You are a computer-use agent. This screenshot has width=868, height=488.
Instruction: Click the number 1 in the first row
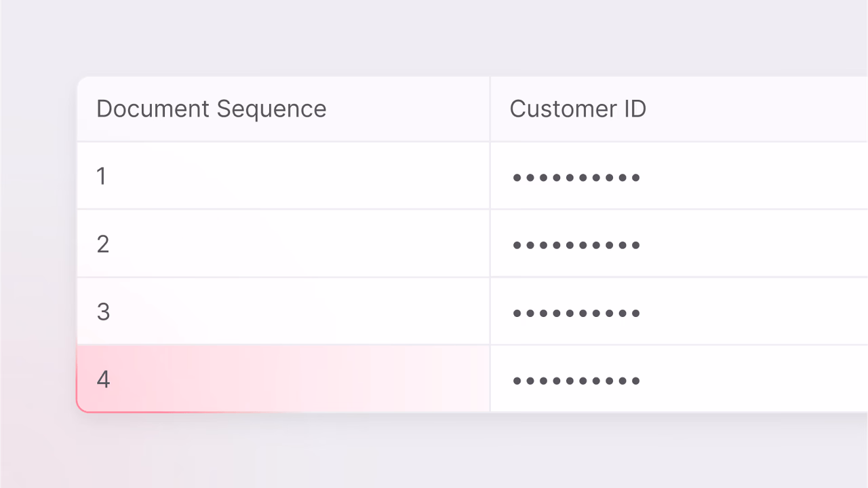(x=102, y=176)
